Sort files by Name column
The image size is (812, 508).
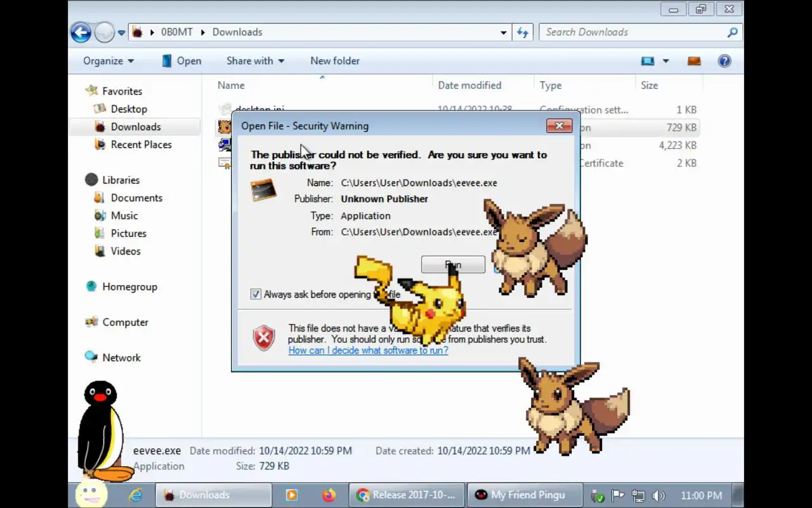pyautogui.click(x=231, y=85)
